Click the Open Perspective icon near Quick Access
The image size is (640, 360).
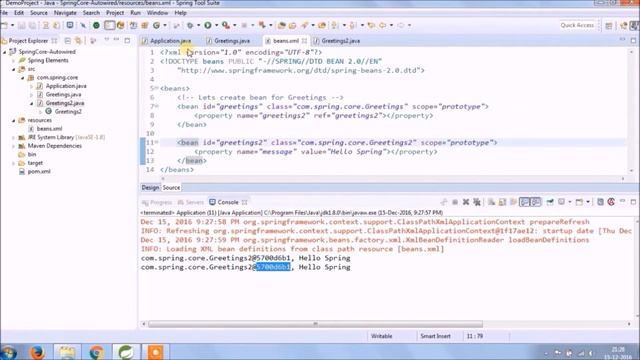609,25
